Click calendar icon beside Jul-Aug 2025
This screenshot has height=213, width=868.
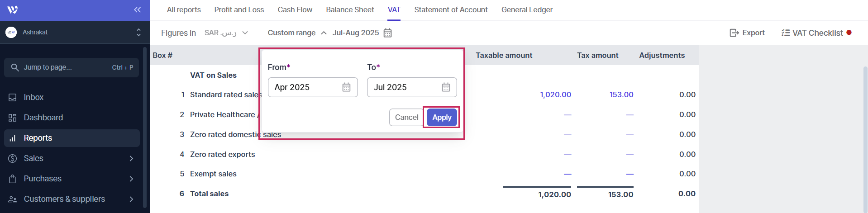[388, 33]
